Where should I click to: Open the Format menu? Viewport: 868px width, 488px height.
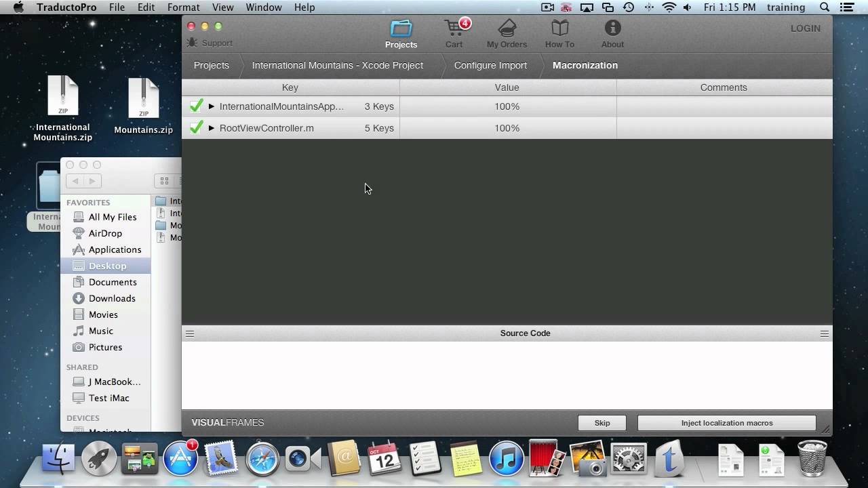[184, 7]
